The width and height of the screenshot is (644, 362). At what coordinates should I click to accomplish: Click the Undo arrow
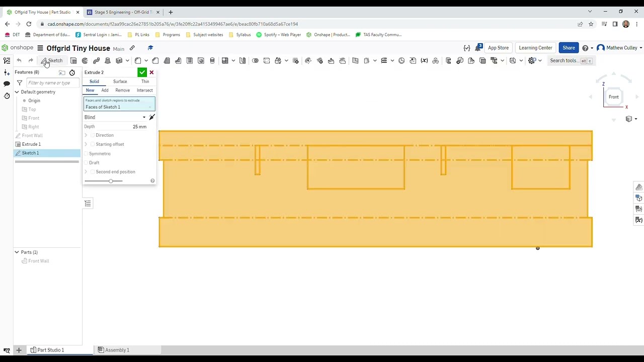pyautogui.click(x=19, y=60)
